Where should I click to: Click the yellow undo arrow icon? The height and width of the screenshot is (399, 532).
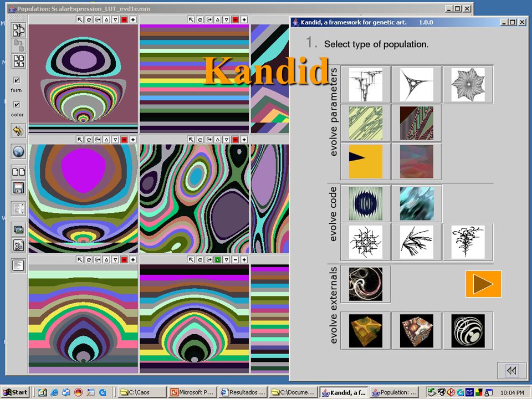coord(18,131)
